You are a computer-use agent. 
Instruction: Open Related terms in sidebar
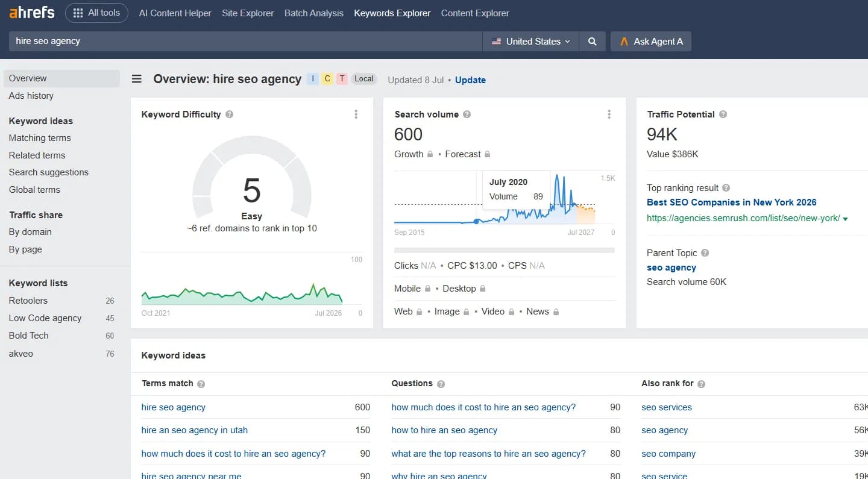(37, 155)
